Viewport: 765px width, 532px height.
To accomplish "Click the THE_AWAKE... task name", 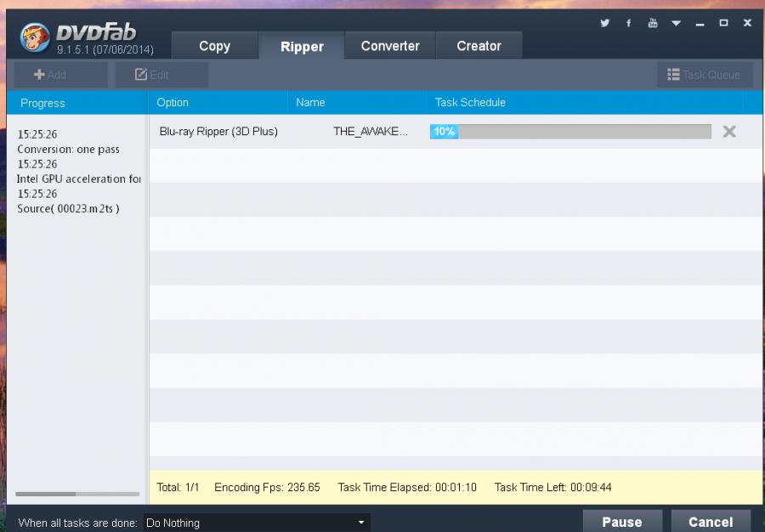I will pos(371,131).
